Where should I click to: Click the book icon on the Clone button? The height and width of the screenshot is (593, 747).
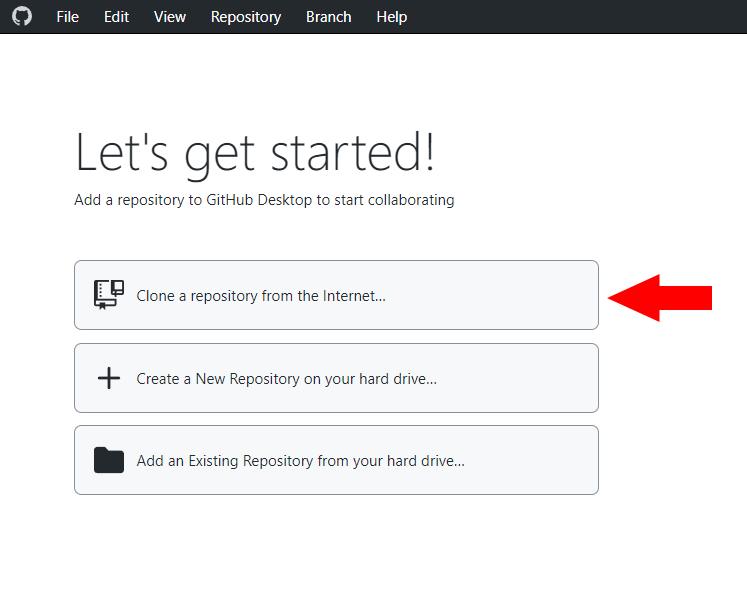(108, 295)
